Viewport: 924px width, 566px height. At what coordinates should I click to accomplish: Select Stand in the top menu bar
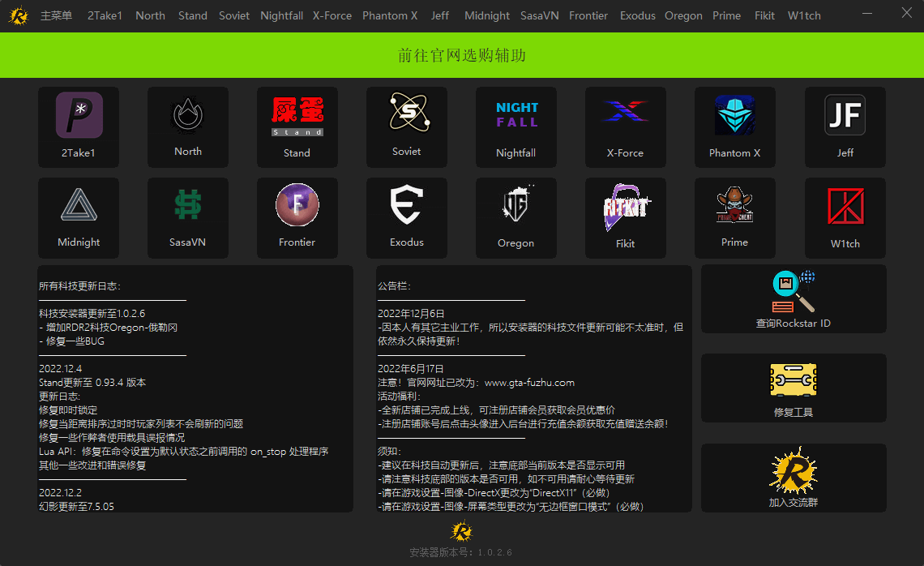(x=193, y=16)
